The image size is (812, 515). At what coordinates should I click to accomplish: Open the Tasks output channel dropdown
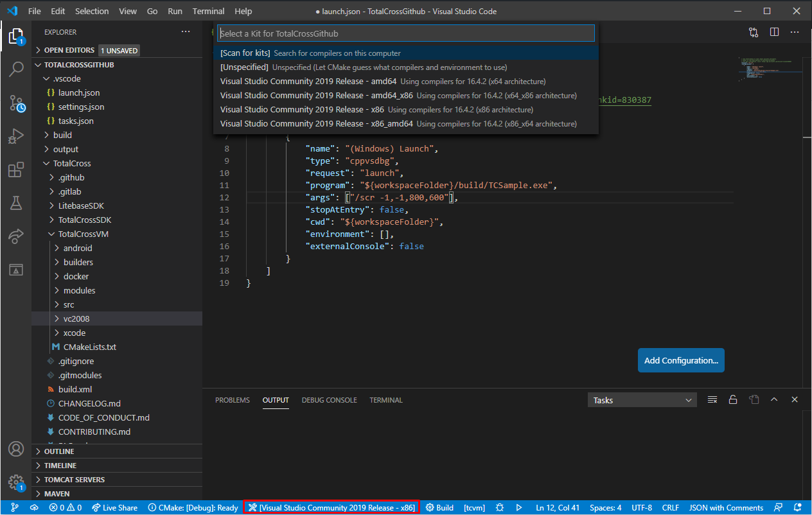point(642,400)
